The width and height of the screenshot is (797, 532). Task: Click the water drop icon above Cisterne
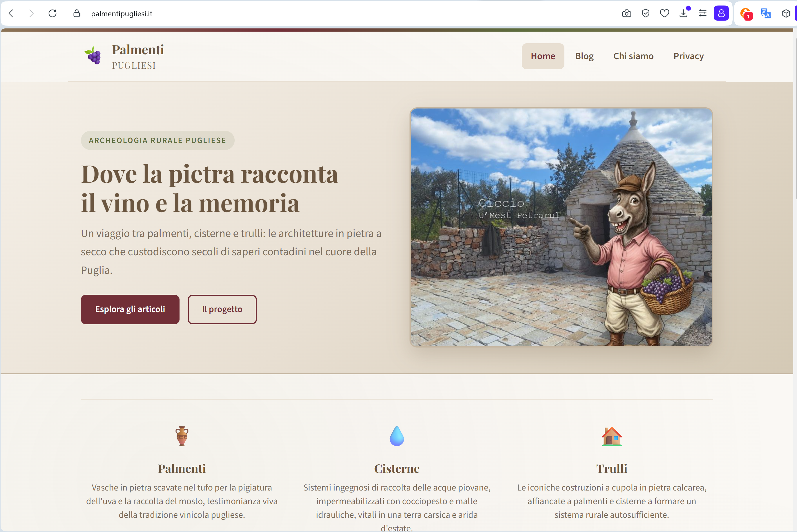point(397,436)
